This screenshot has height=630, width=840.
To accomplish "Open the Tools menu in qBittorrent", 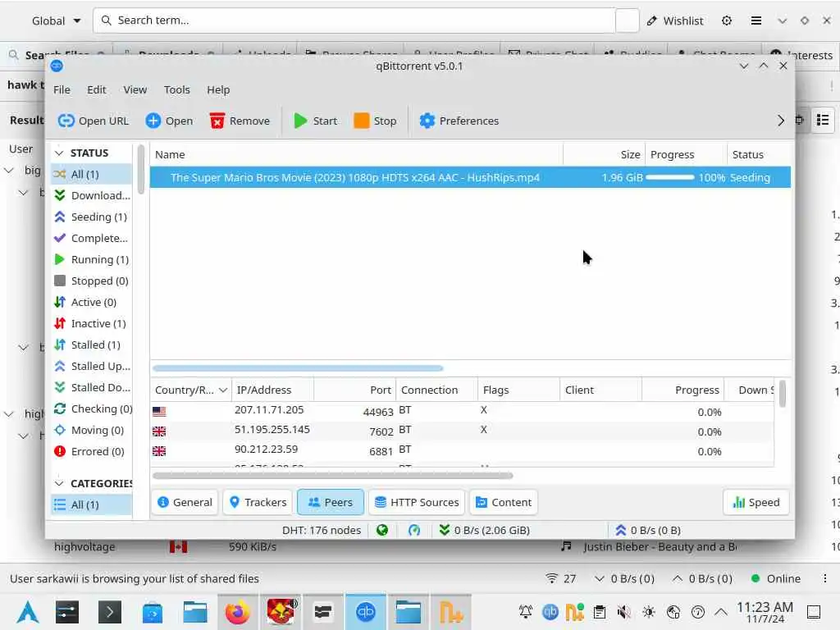I will click(x=177, y=90).
